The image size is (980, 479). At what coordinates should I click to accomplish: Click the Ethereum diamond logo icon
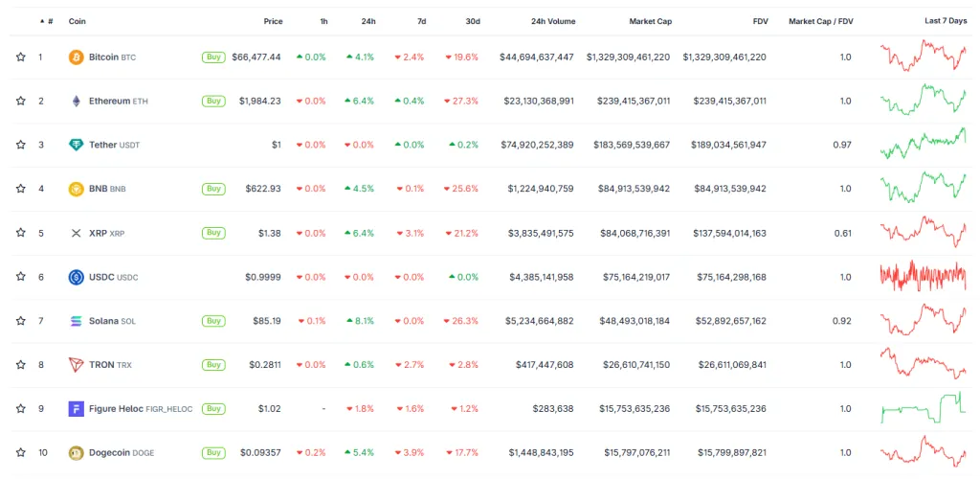(77, 102)
